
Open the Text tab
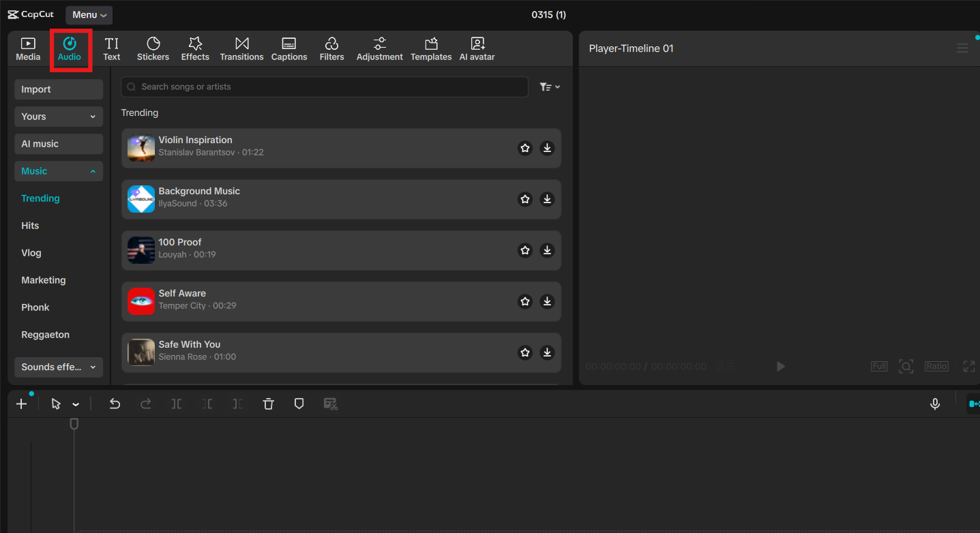(x=112, y=49)
